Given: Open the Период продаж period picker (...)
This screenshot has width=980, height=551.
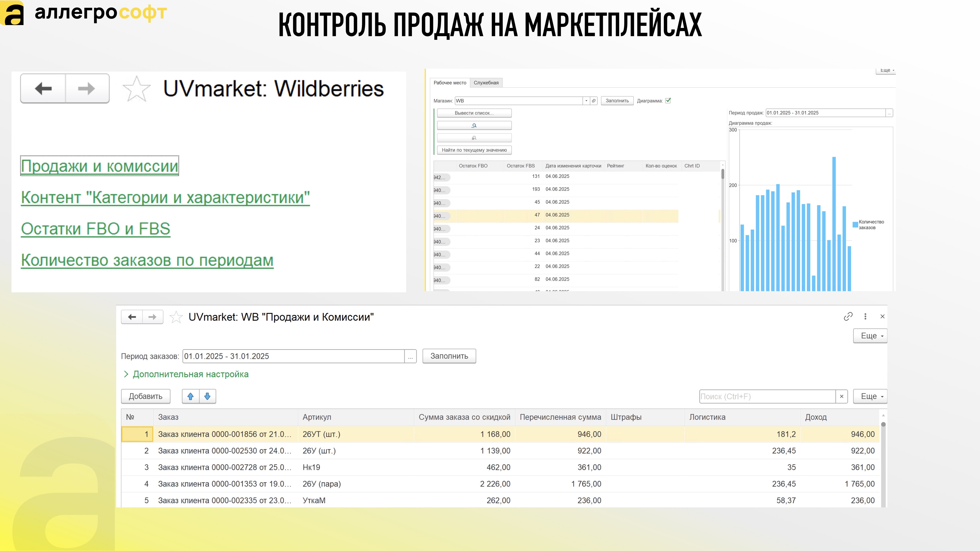Looking at the screenshot, I should (889, 113).
